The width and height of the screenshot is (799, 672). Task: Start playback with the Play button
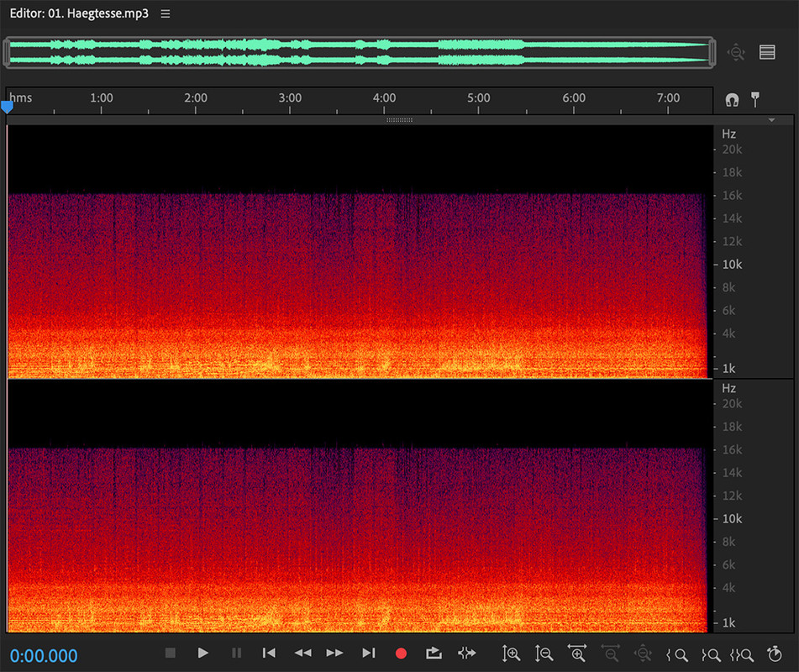(202, 653)
